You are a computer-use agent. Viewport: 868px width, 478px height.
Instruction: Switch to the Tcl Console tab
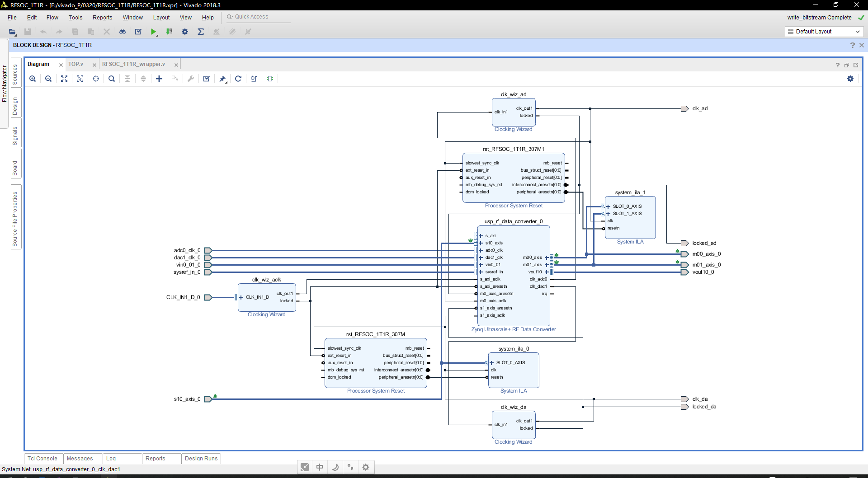coord(42,458)
